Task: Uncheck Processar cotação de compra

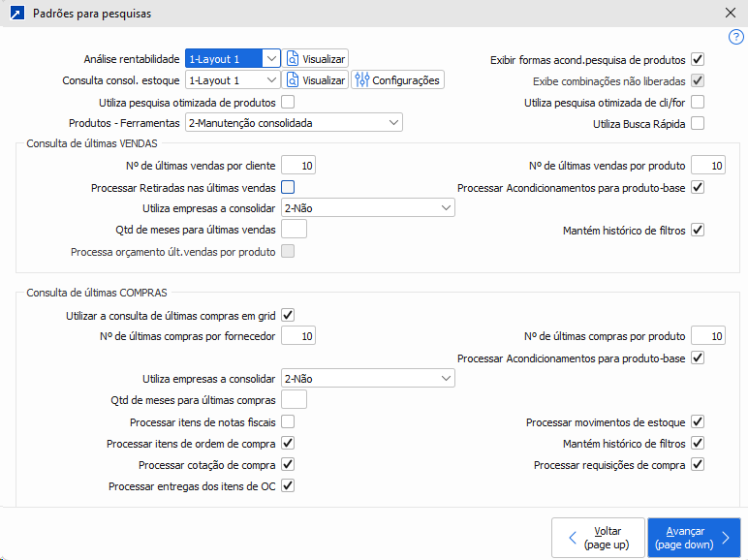Action: pyautogui.click(x=288, y=465)
